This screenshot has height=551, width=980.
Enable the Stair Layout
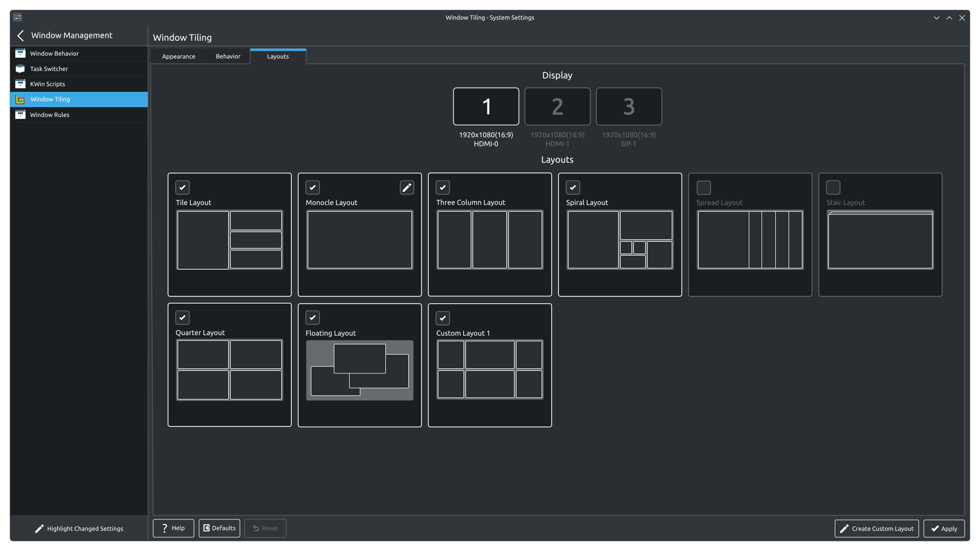[x=834, y=187]
